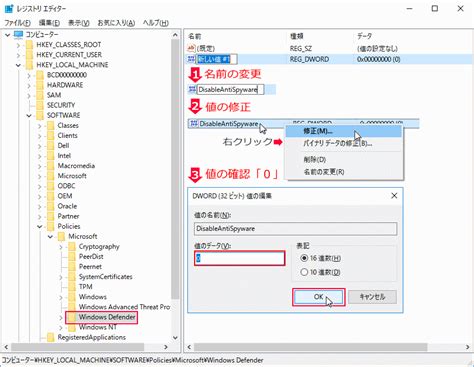The height and width of the screenshot is (367, 474).
Task: Click the HKEY_CURRENT_USER folder icon
Action: coord(29,55)
